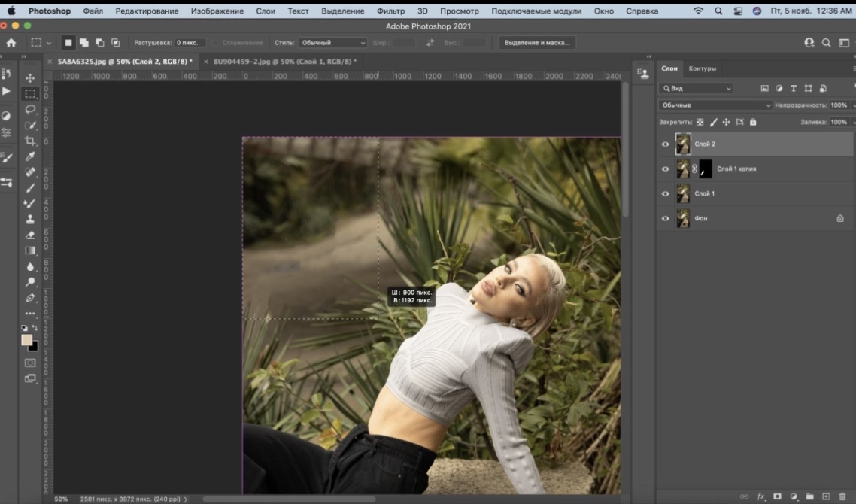Expand the Стиль selection style dropdown
This screenshot has width=856, height=504.
click(x=332, y=43)
